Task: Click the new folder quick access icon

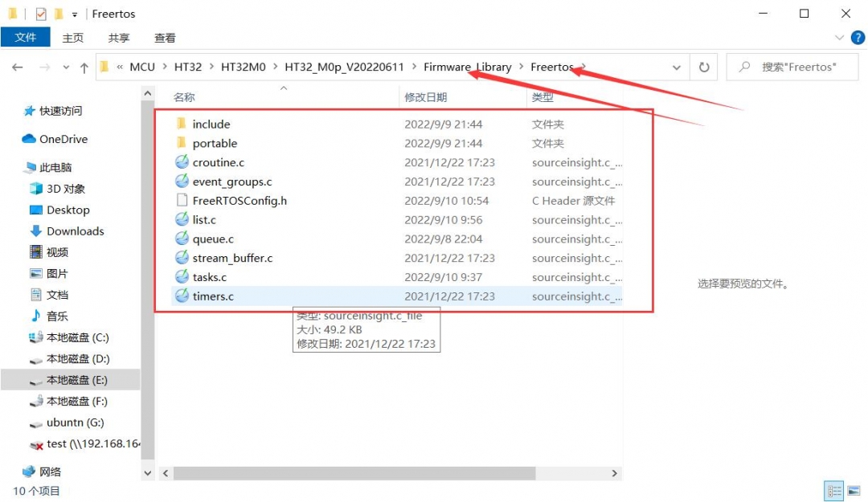Action: pyautogui.click(x=59, y=14)
